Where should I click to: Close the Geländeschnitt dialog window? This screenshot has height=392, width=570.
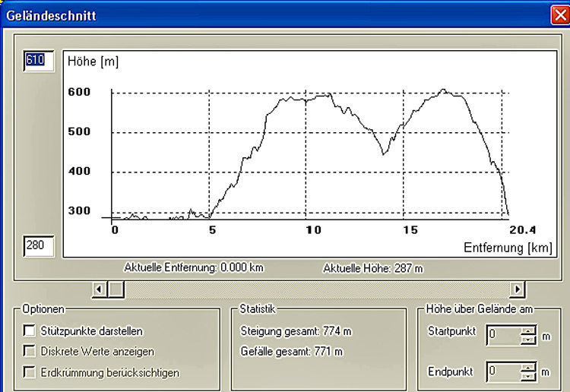coord(559,14)
